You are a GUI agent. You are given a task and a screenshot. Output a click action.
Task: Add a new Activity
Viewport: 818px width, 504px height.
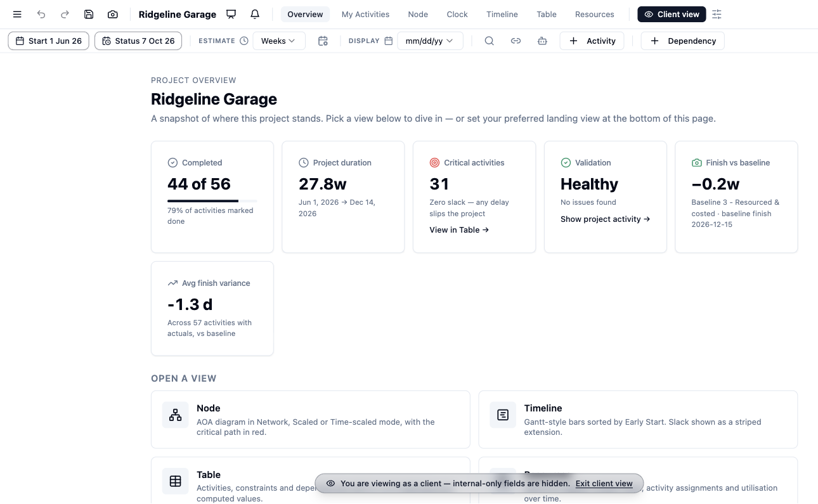tap(592, 41)
